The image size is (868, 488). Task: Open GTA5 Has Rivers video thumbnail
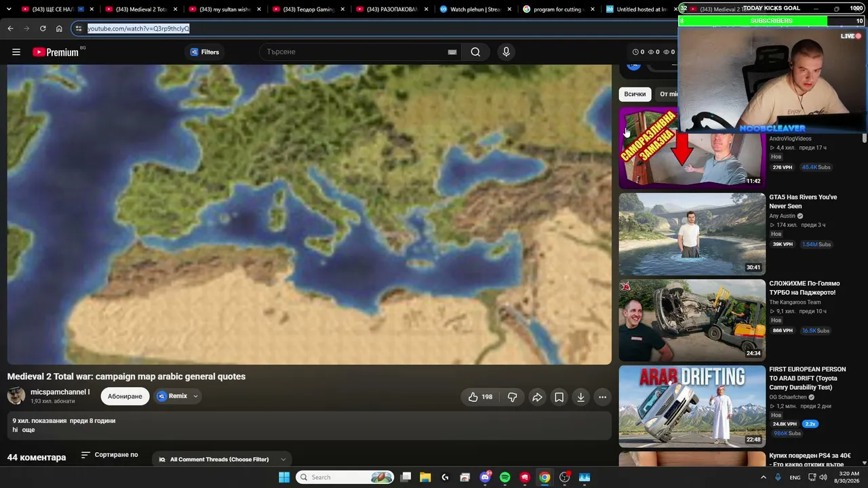(692, 234)
